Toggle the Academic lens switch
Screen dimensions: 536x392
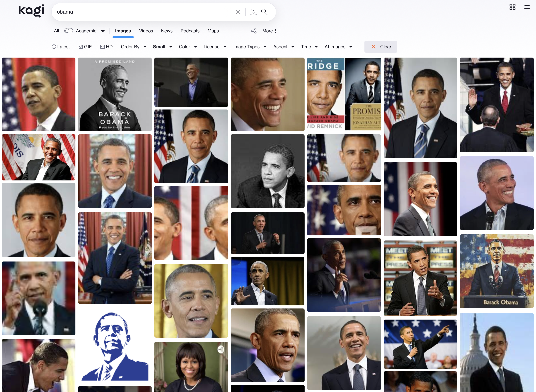(69, 31)
